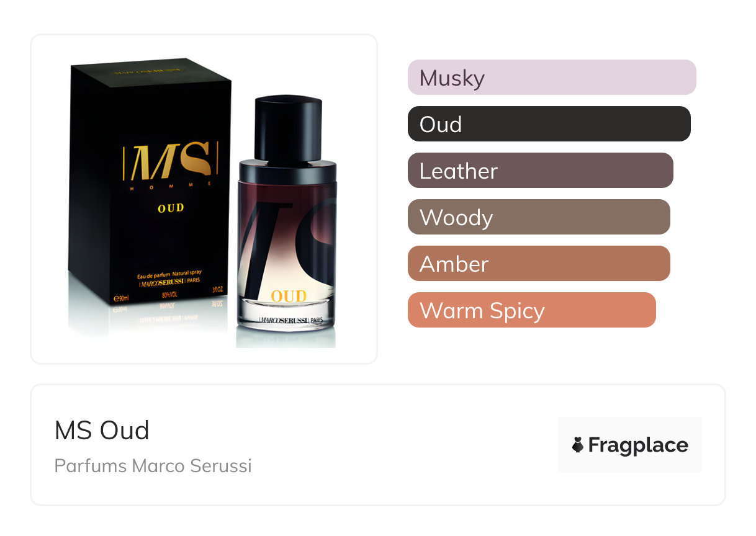Click the HOMME lettering under box logo

click(171, 184)
